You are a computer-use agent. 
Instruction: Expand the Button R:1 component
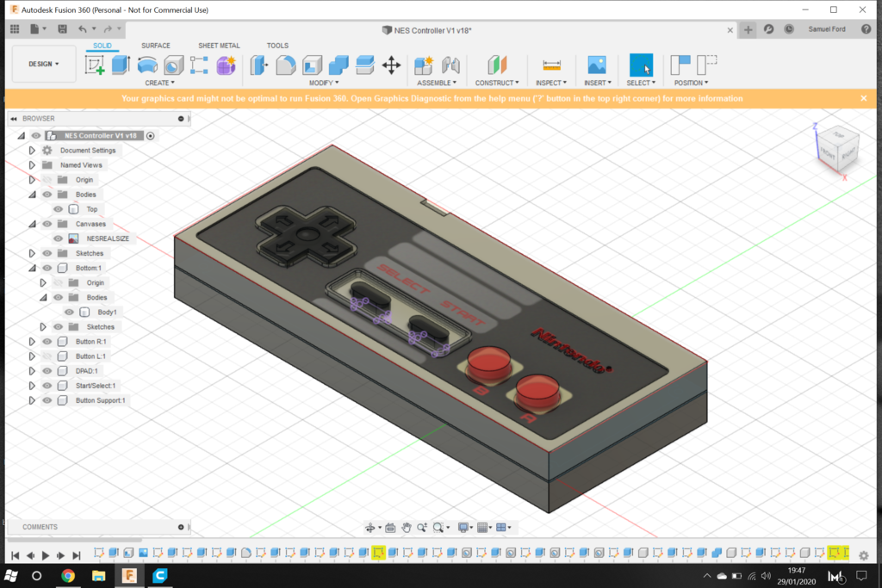[x=32, y=342]
